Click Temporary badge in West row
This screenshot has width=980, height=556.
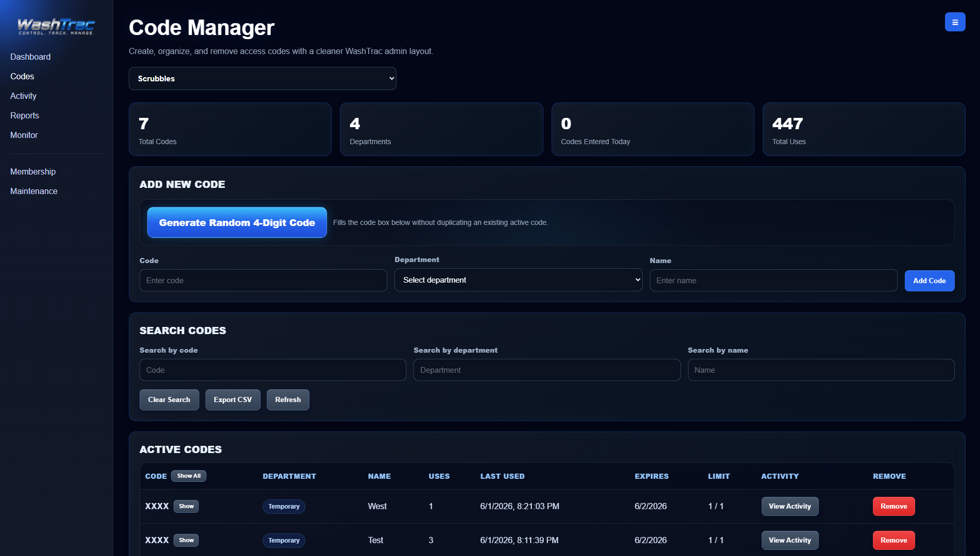coord(284,507)
